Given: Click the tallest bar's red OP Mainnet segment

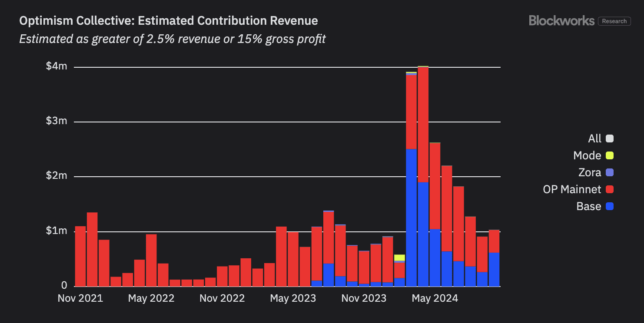Looking at the screenshot, I should tap(423, 125).
